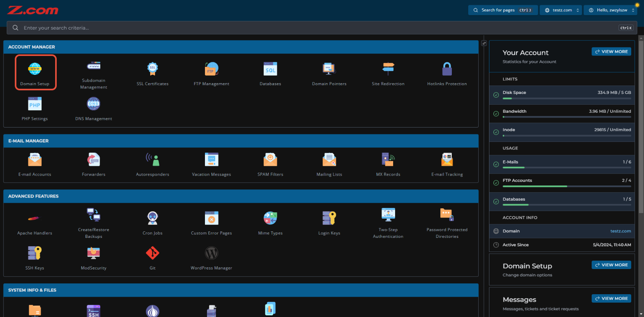Open Forwarders

point(94,165)
